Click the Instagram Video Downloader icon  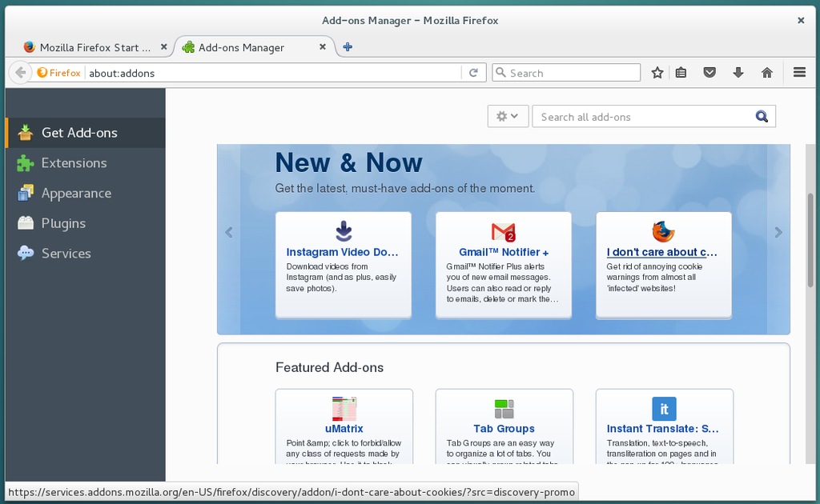tap(344, 231)
